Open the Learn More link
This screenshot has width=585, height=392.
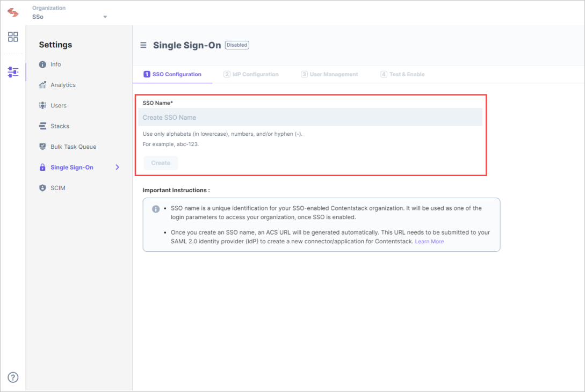pyautogui.click(x=429, y=241)
